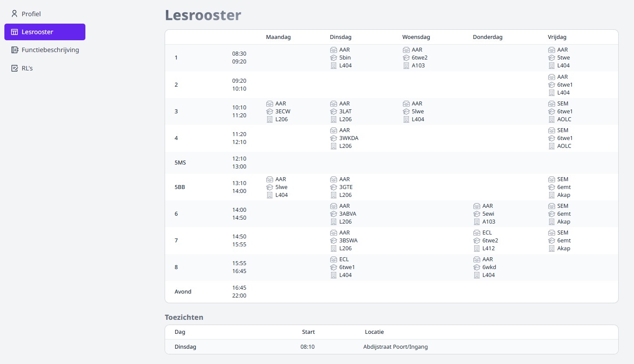Click the Profiel person icon in sidebar
Screen dimensions: 634x364
14,14
